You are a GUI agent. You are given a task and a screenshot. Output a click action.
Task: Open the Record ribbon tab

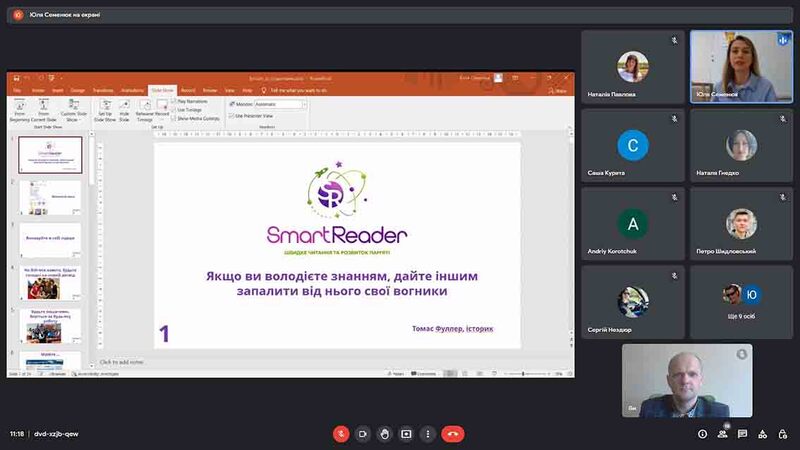click(x=188, y=90)
